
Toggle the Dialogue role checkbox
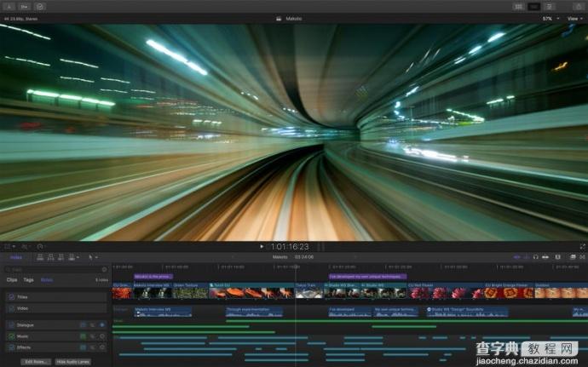pos(11,324)
